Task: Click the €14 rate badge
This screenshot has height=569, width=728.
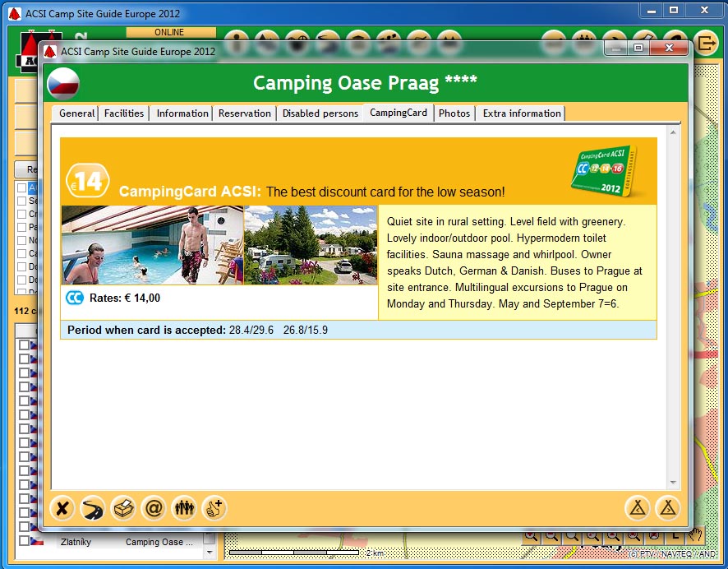Action: [88, 181]
